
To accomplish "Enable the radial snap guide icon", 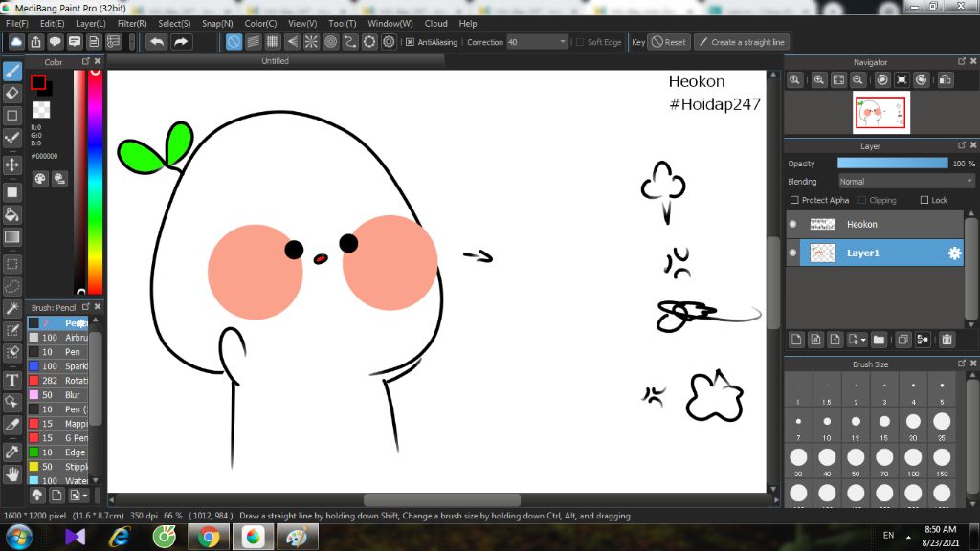I will tap(311, 42).
